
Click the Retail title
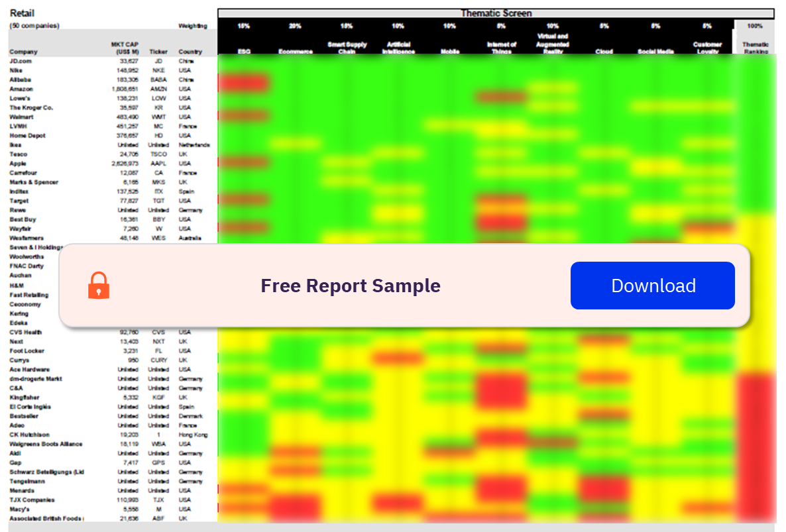(22, 13)
